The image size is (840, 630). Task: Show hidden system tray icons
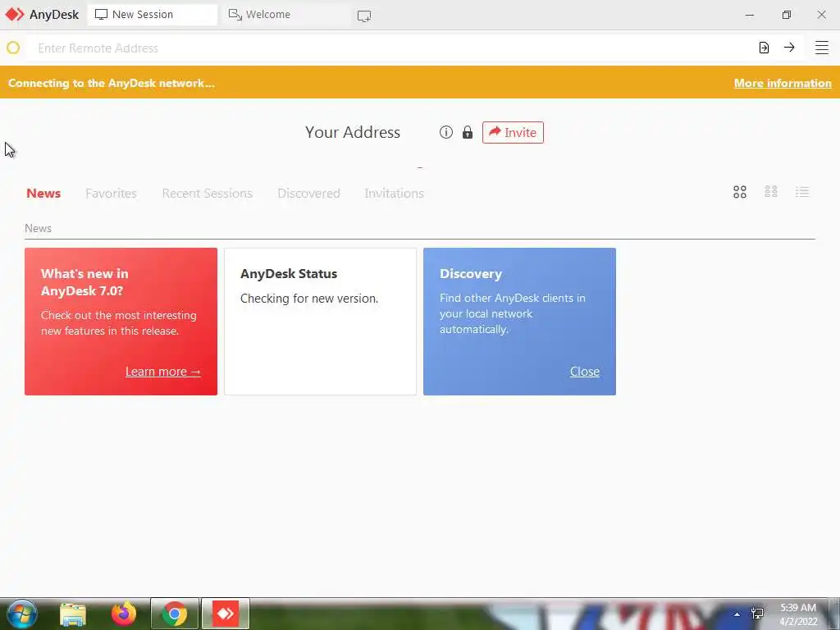pos(737,614)
